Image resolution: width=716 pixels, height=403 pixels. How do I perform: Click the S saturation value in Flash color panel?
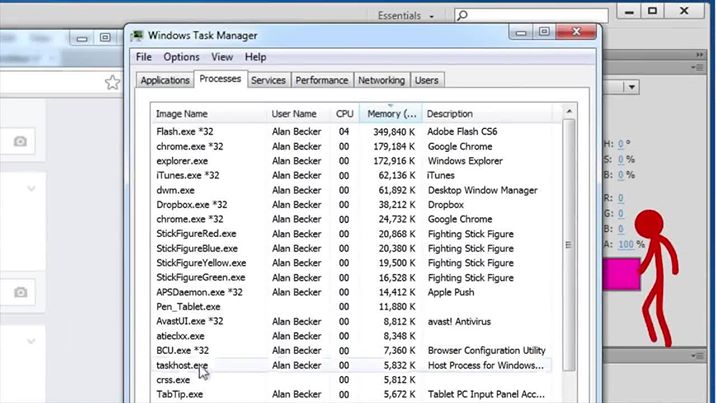coord(621,159)
